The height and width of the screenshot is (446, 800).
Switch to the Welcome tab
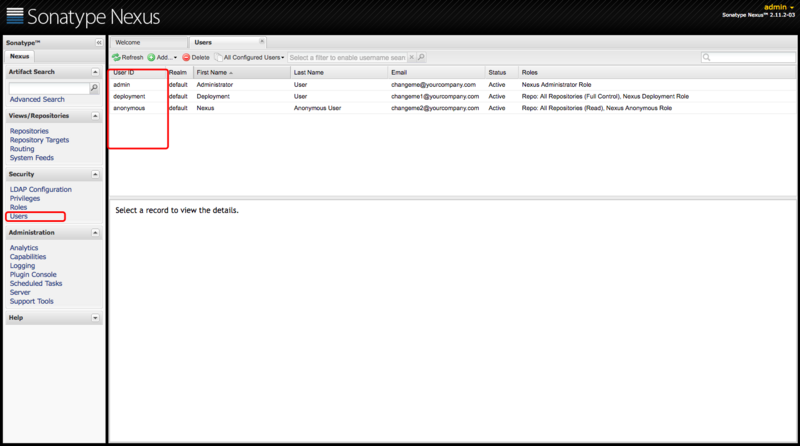[149, 42]
